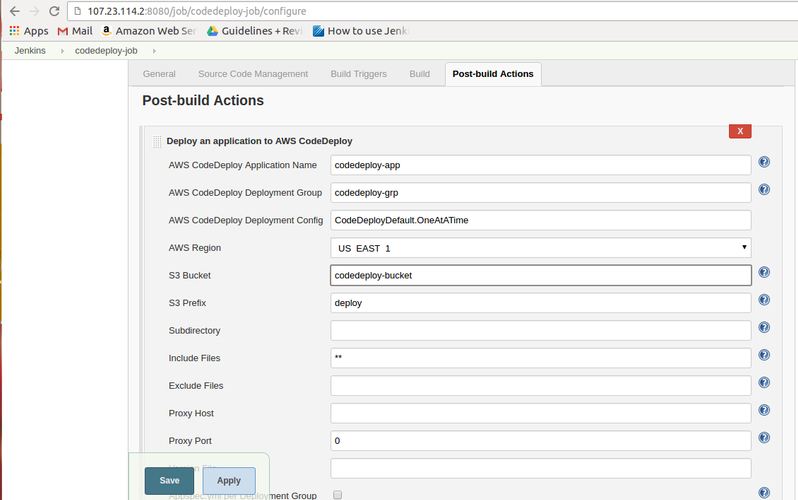
Task: Open the Amazon Web Services bookmark
Action: 149,31
